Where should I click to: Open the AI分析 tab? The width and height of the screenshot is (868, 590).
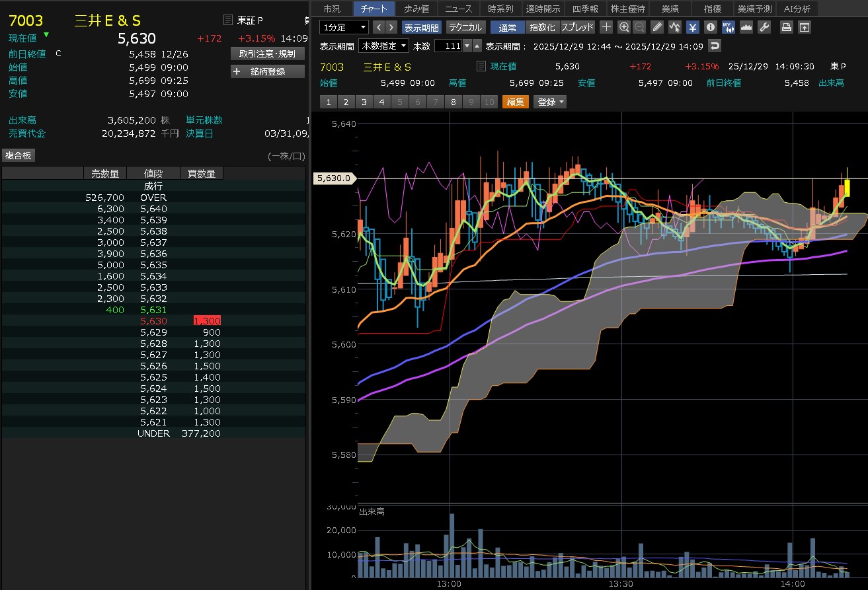[x=797, y=9]
